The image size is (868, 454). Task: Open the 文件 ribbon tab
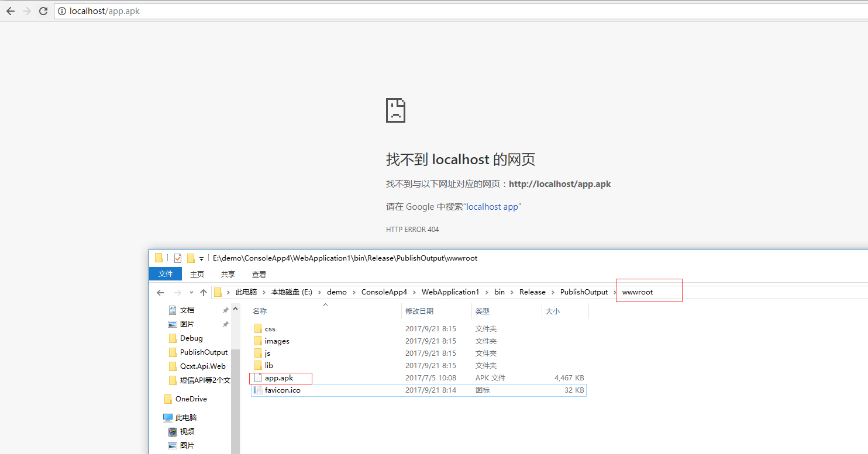[166, 274]
